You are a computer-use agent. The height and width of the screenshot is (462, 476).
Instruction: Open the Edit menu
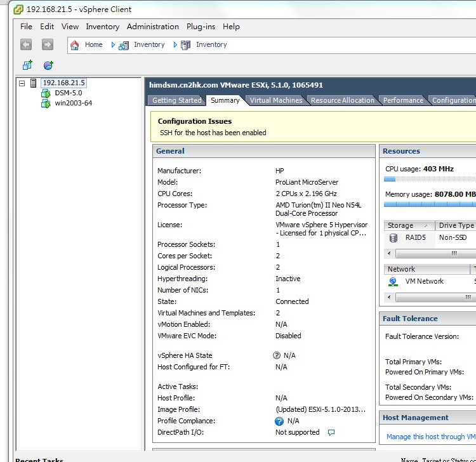(x=47, y=27)
